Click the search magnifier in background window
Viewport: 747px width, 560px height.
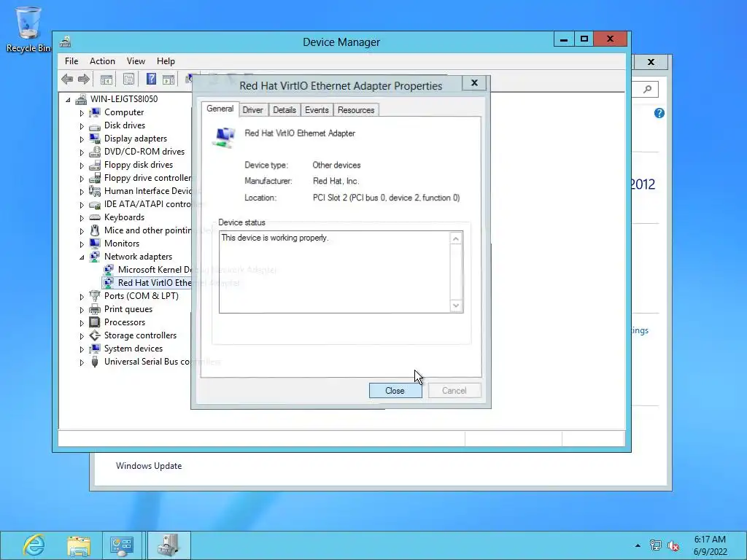coord(647,89)
